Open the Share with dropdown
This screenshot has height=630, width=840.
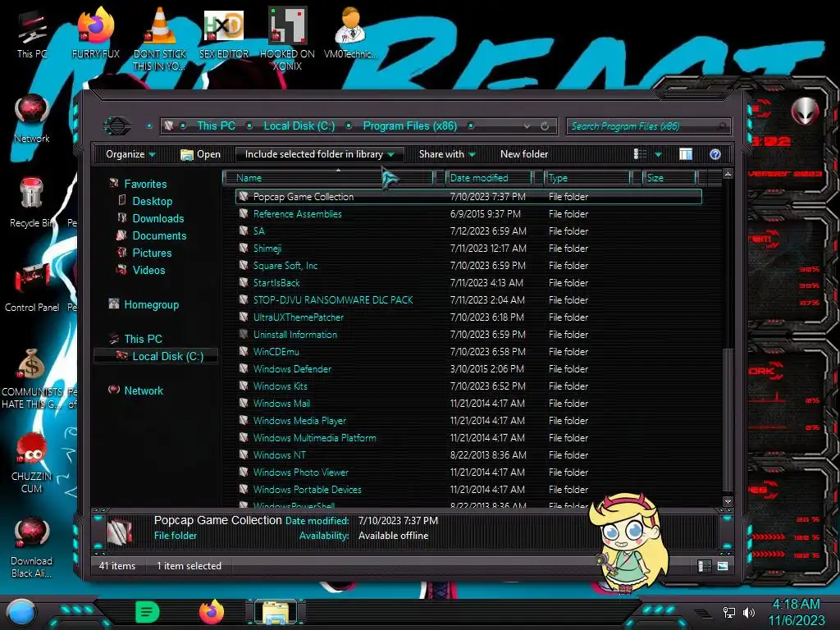[447, 154]
